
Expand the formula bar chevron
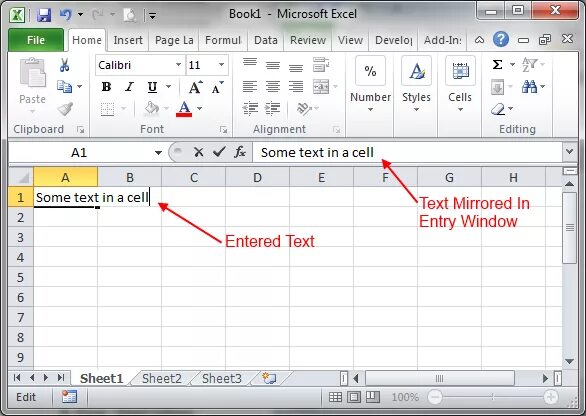(x=570, y=152)
